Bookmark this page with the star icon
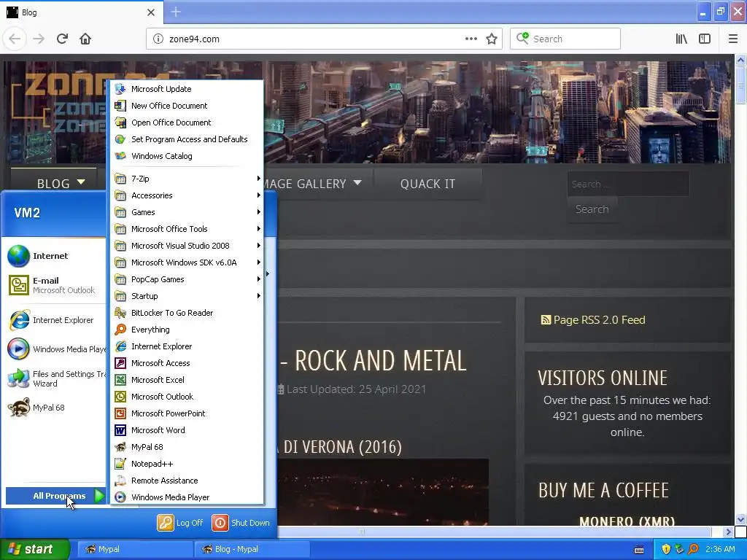The width and height of the screenshot is (747, 560). tap(492, 39)
